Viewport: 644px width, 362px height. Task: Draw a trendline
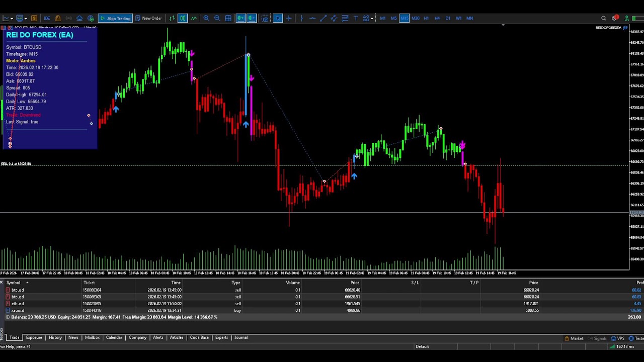(x=324, y=18)
